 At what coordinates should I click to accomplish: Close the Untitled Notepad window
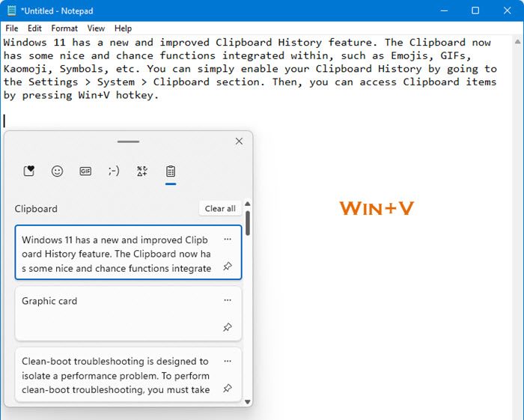pos(507,10)
